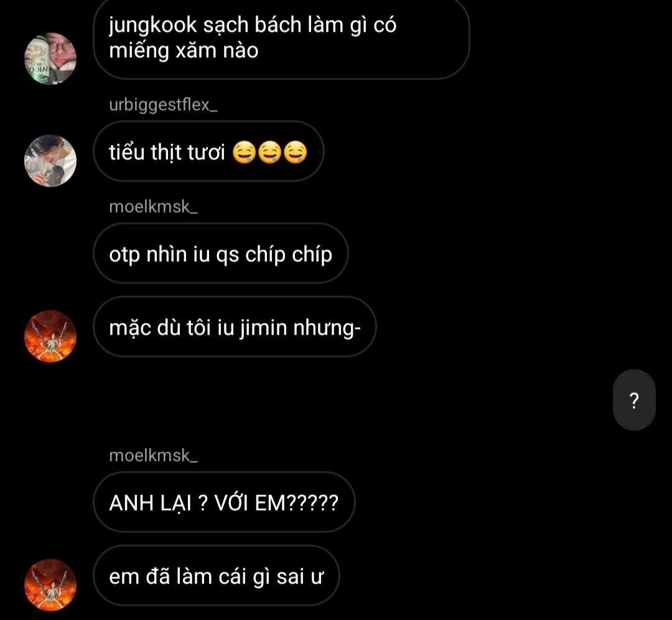Select the 'ANH LẠI ? VỚI EM?????' message
Viewport: 672px width, 620px height.
[x=224, y=502]
